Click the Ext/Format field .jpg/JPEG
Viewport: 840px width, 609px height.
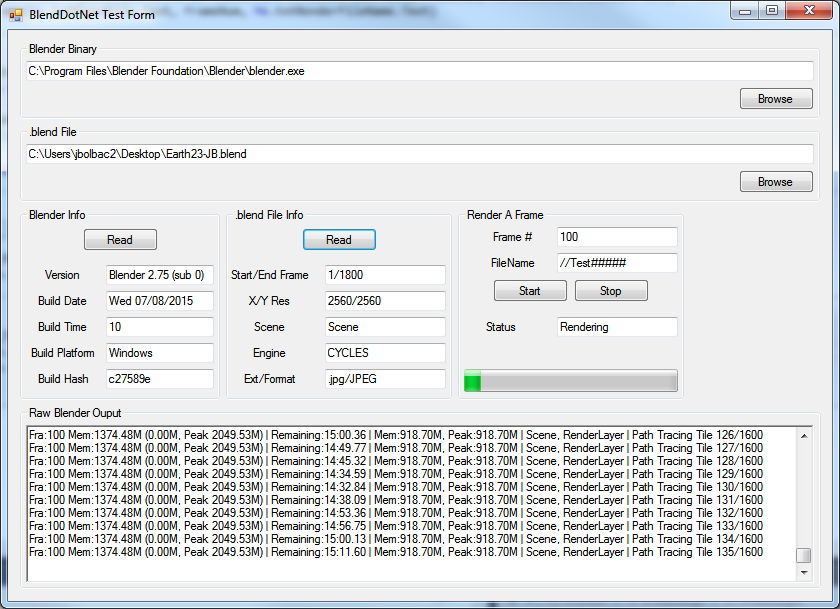click(x=385, y=379)
